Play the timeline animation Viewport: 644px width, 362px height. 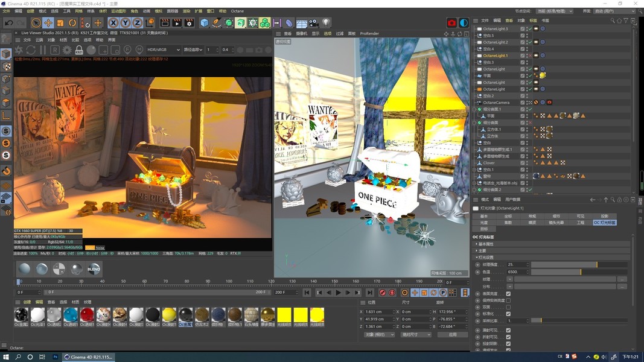(x=339, y=293)
